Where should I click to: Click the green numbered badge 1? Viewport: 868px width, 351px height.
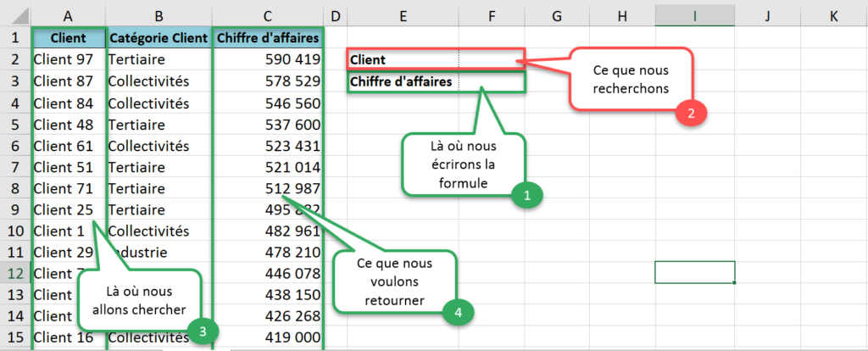526,197
